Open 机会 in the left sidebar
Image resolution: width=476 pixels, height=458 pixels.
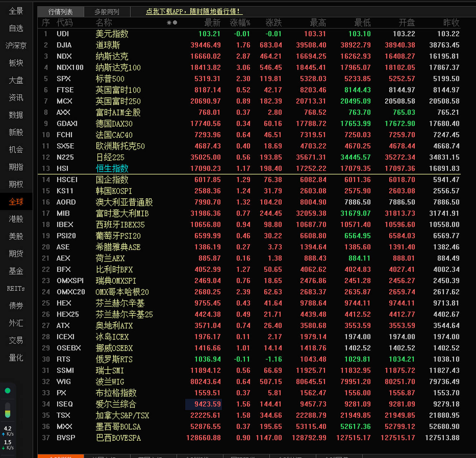(16, 150)
